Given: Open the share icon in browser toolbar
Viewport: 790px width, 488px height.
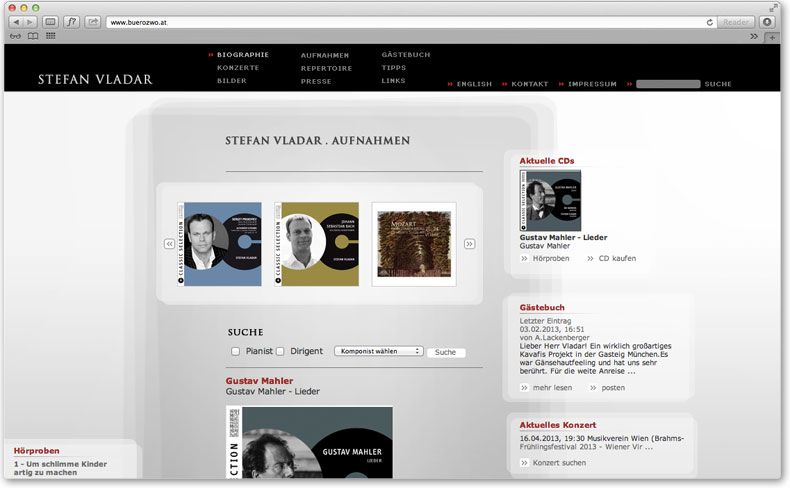Looking at the screenshot, I should pos(93,22).
